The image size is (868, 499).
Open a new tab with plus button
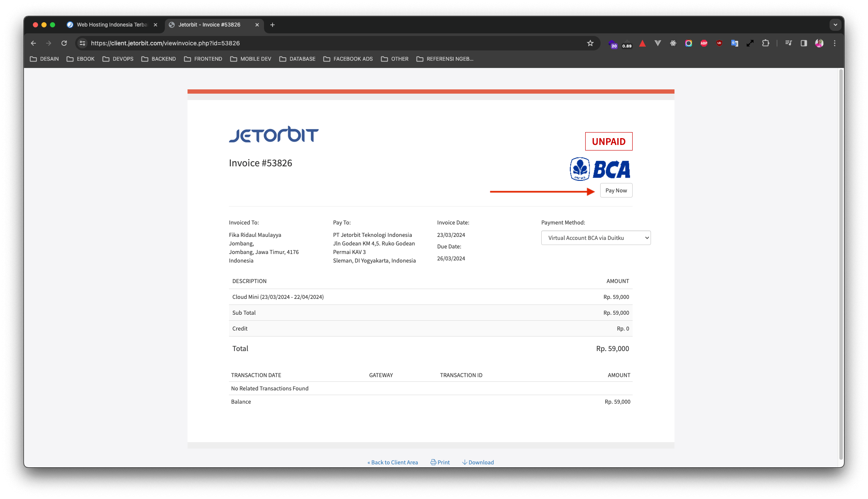[273, 25]
